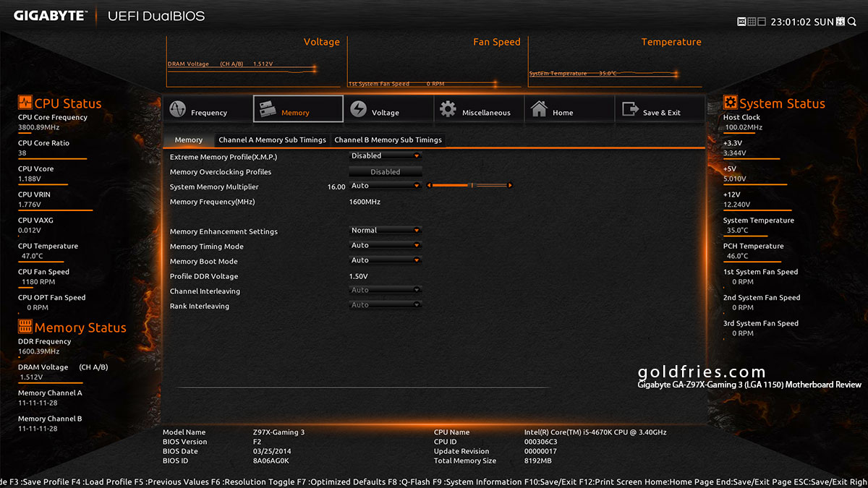
Task: Click the Save & Exit door icon
Action: [x=629, y=109]
